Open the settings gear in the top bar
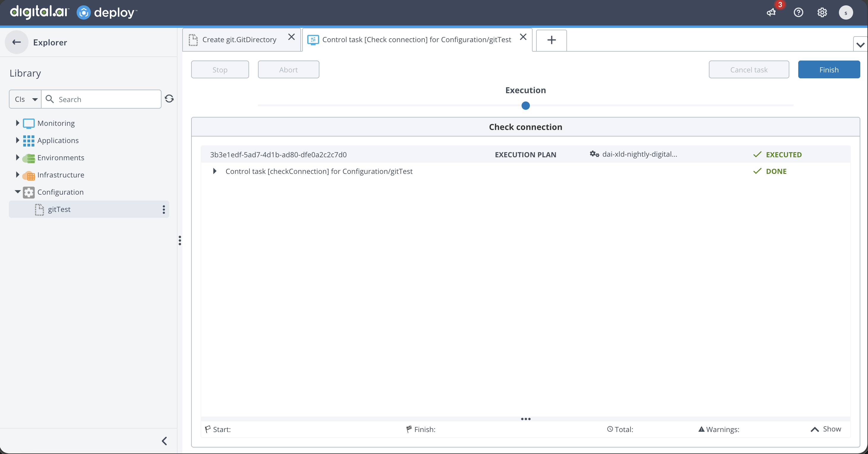 point(822,13)
